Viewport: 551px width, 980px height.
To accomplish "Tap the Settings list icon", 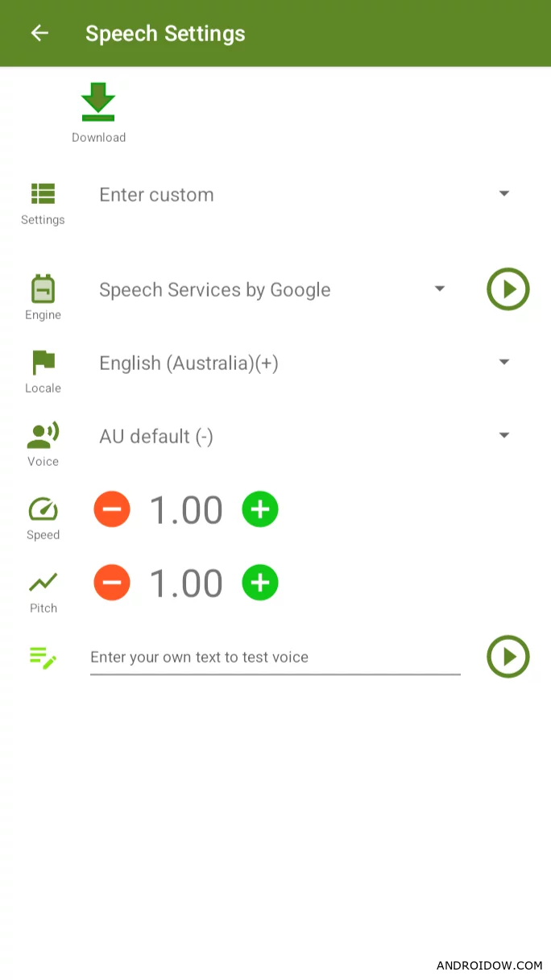I will (x=43, y=193).
